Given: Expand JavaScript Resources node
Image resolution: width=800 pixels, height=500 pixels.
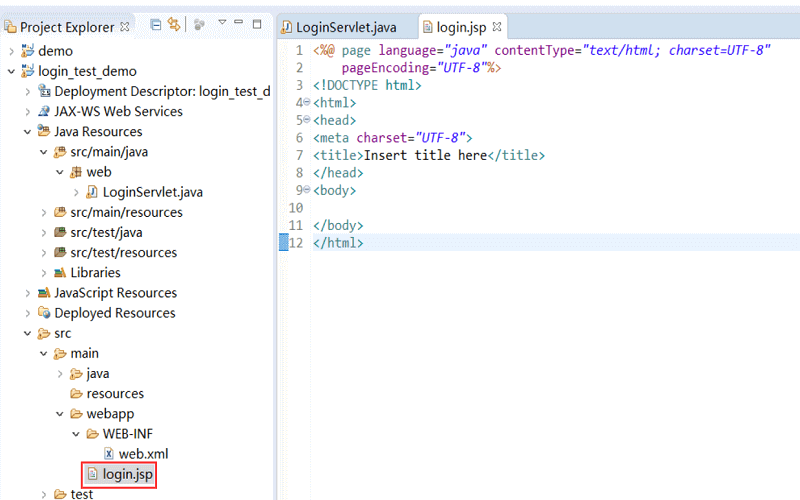Looking at the screenshot, I should click(x=28, y=293).
